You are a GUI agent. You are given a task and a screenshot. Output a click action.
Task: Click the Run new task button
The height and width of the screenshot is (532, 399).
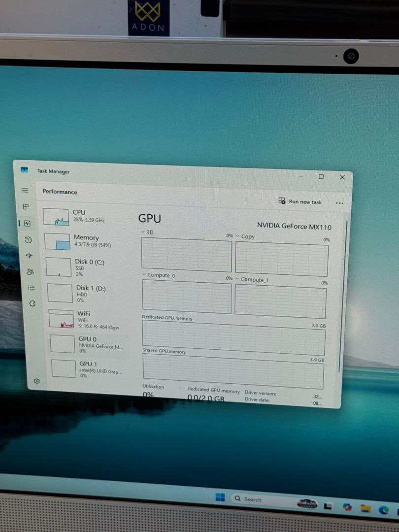tap(300, 201)
